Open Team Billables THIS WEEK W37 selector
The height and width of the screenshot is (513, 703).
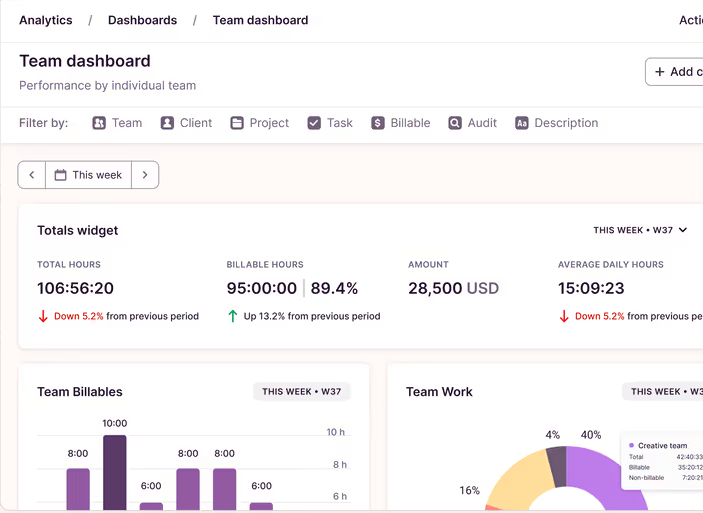coord(302,391)
